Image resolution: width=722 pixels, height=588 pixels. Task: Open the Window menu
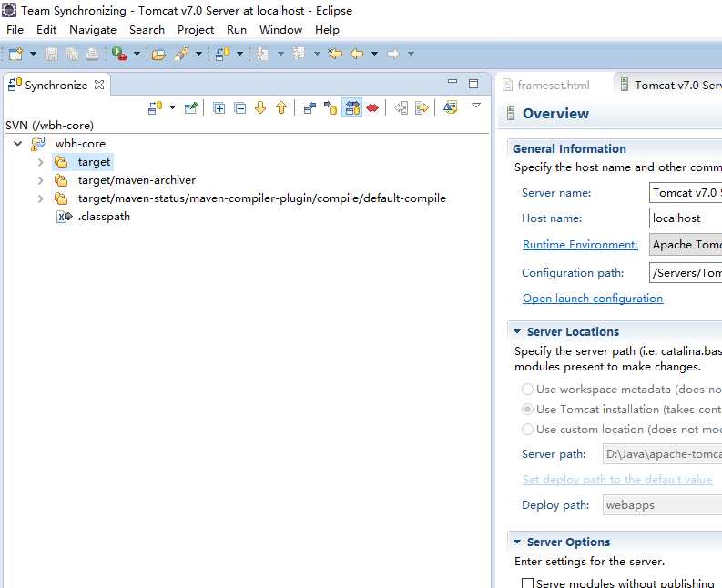281,29
